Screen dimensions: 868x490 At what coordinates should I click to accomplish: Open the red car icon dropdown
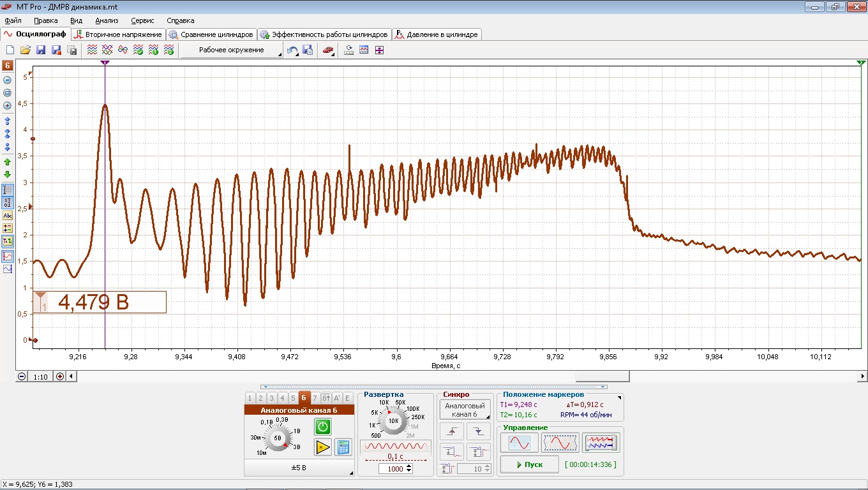[329, 50]
